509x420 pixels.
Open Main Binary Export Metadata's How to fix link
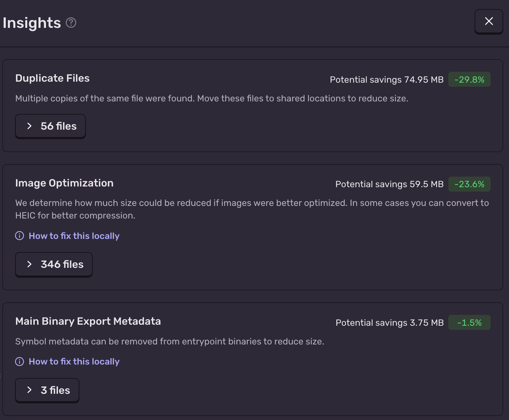tap(74, 362)
